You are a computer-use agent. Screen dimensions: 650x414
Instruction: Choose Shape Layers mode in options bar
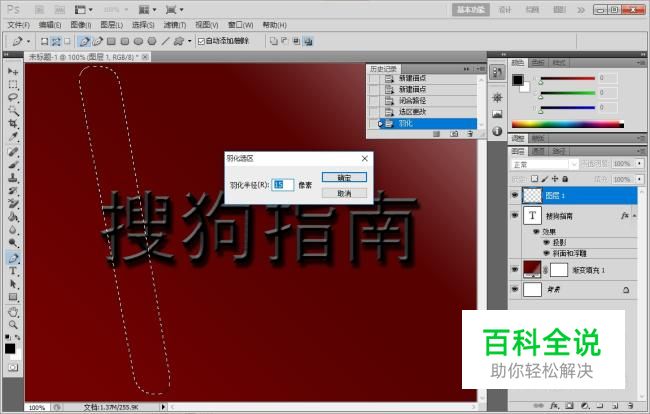coord(44,41)
